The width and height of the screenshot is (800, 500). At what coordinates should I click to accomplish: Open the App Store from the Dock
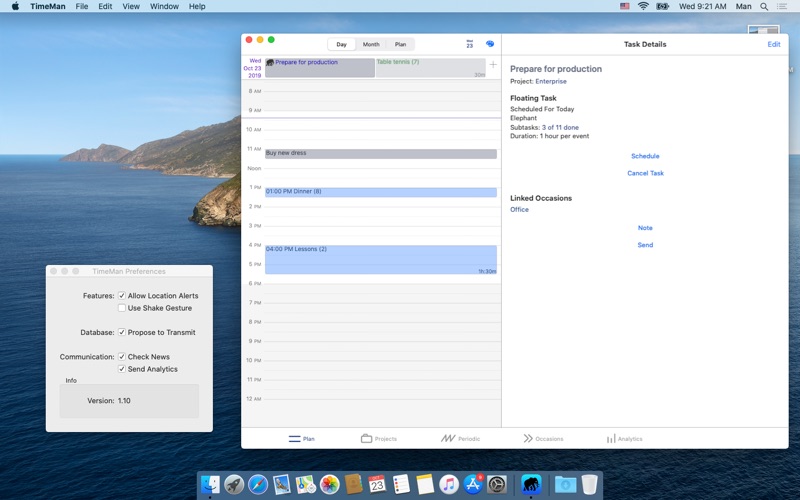click(473, 485)
